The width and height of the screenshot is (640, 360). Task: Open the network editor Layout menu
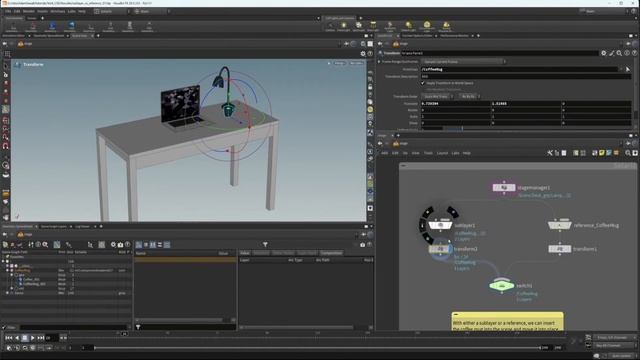[x=442, y=153]
